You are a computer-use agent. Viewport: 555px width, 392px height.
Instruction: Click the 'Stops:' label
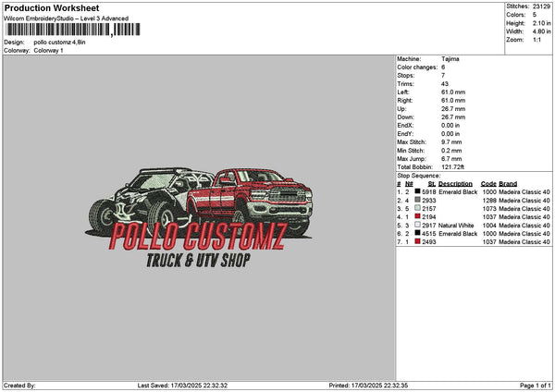[x=406, y=76]
